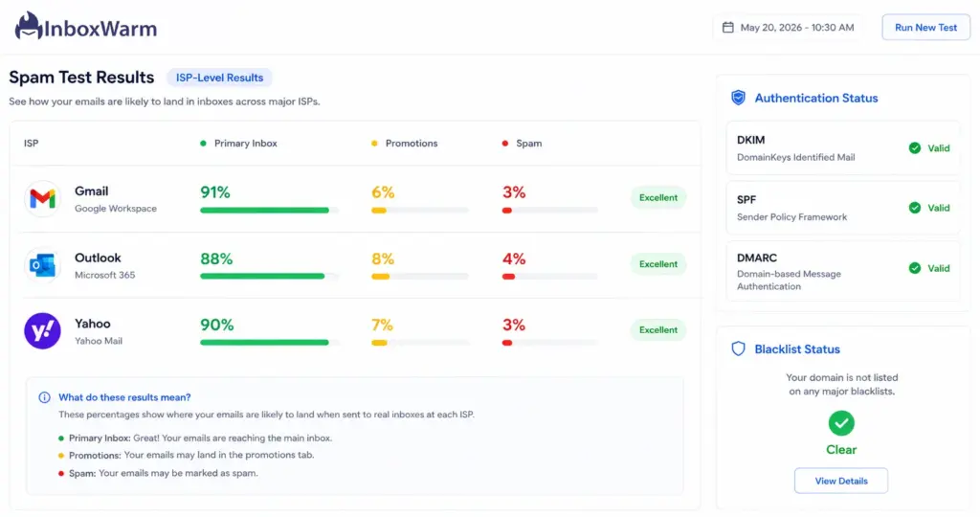Click the 'What do these results mean?' heading
Viewport: 980px width, 517px height.
[x=124, y=397]
